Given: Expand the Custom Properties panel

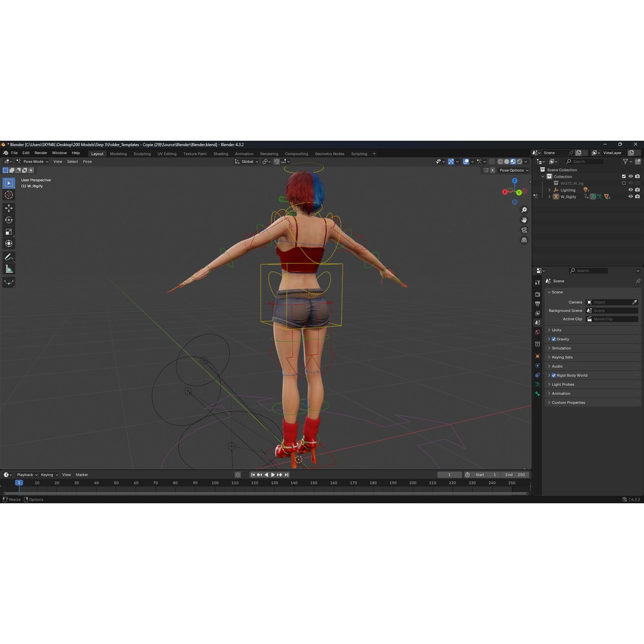Looking at the screenshot, I should (593, 402).
